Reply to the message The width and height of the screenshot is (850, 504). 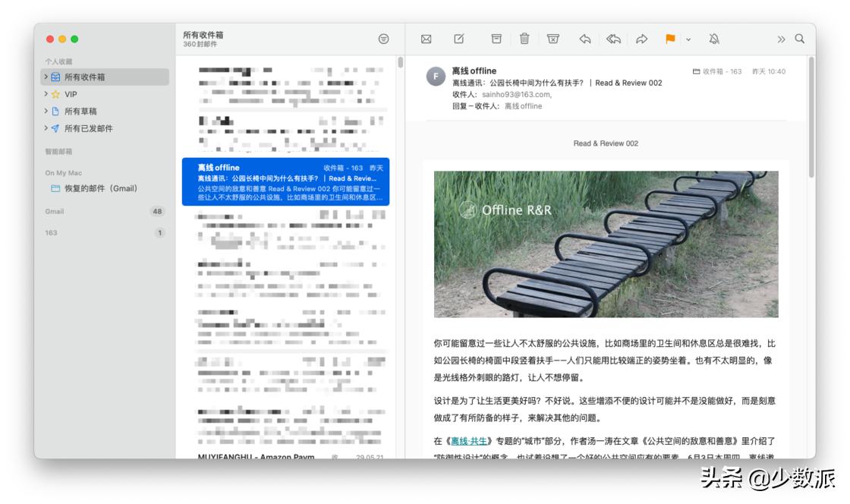tap(585, 39)
